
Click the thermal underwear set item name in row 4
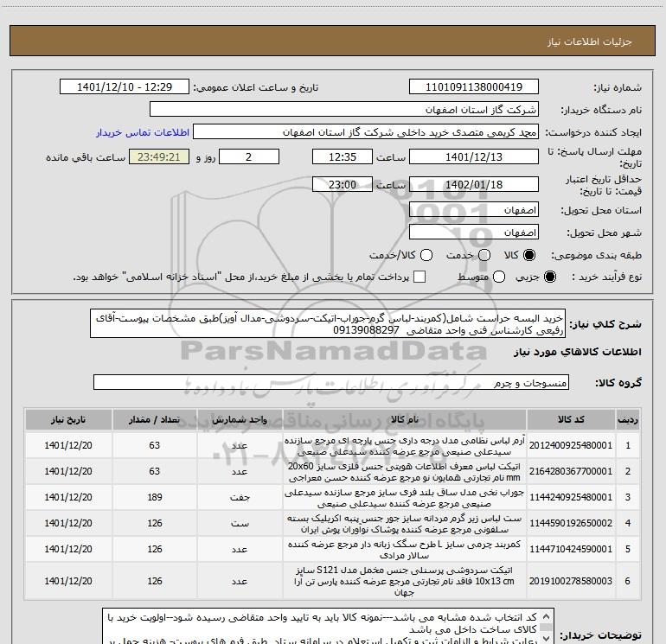click(405, 524)
